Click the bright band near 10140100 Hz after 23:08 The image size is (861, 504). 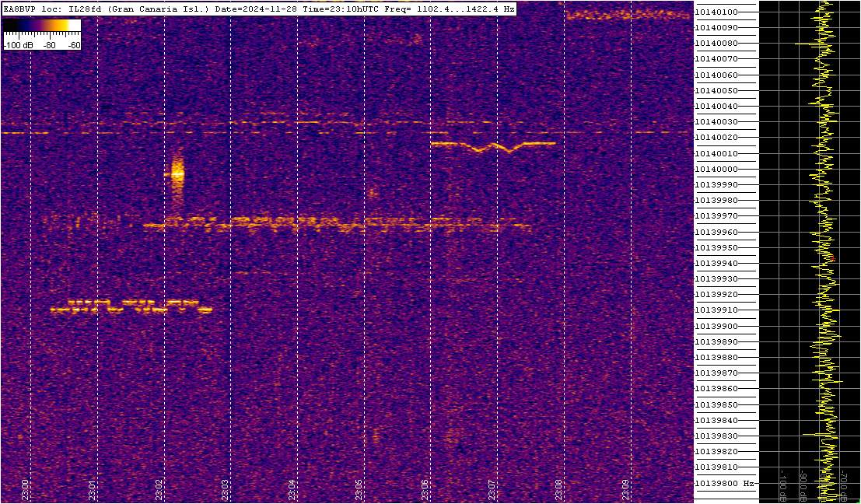[x=628, y=16]
